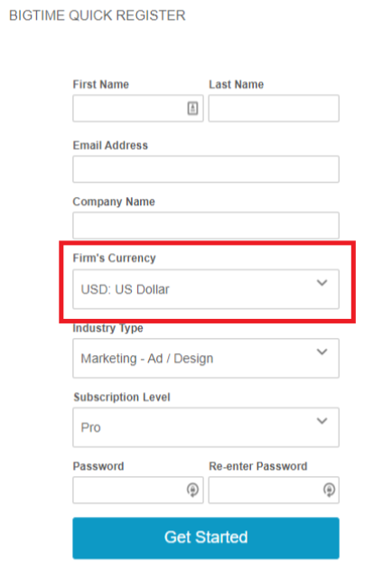Select the Company Name input box
Viewport: 392px width, 581px height.
(206, 225)
